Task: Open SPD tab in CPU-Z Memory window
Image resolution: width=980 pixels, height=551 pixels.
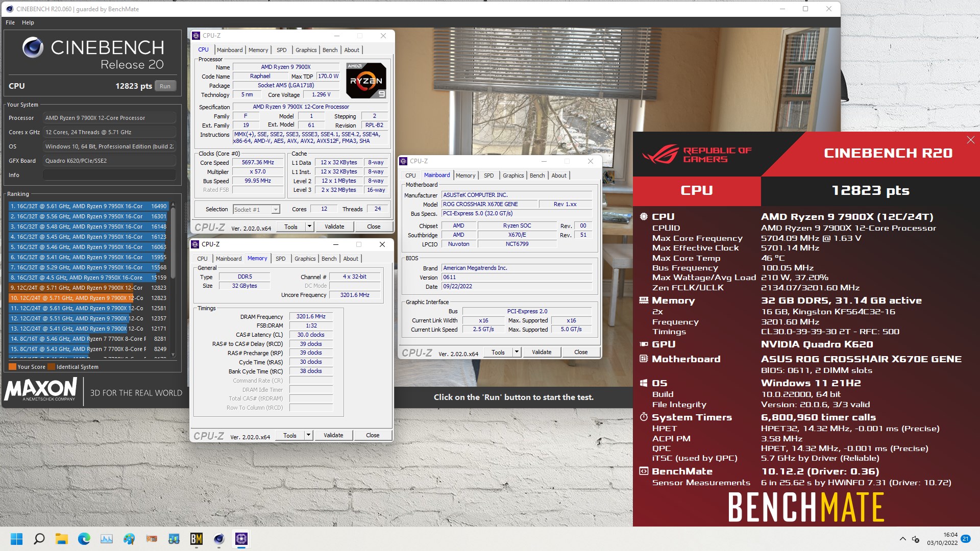Action: tap(280, 259)
